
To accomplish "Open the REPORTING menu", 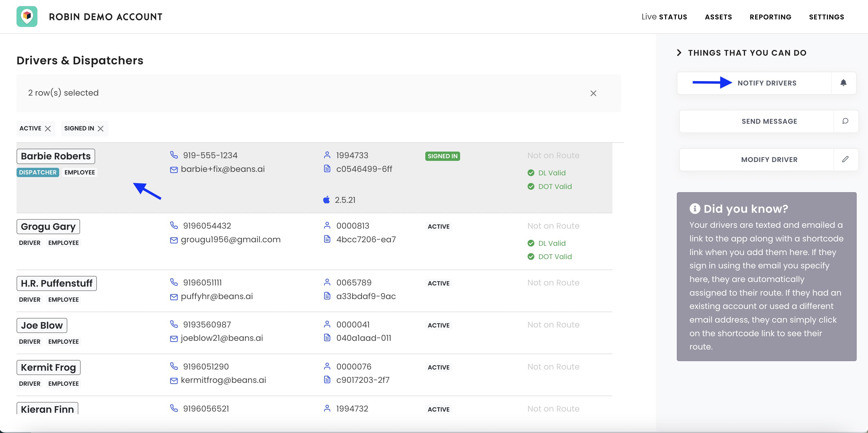I will click(770, 17).
